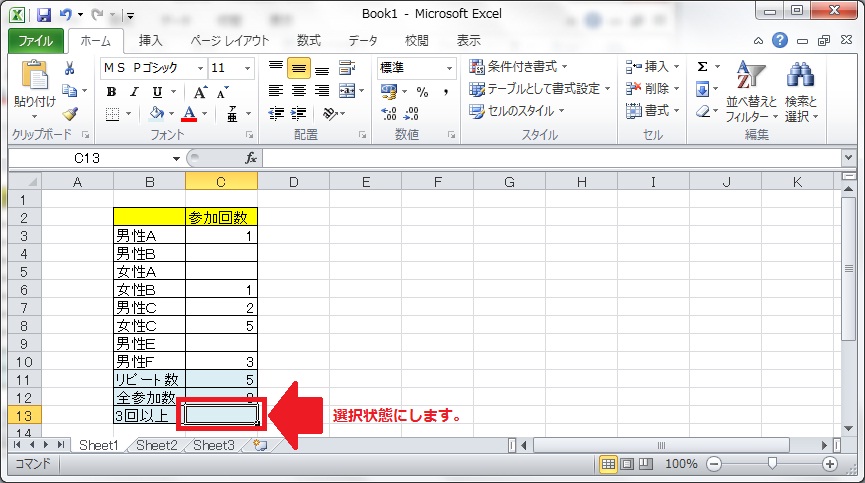This screenshot has height=483, width=865.
Task: Click the accounting currency format icon
Action: pyautogui.click(x=389, y=91)
